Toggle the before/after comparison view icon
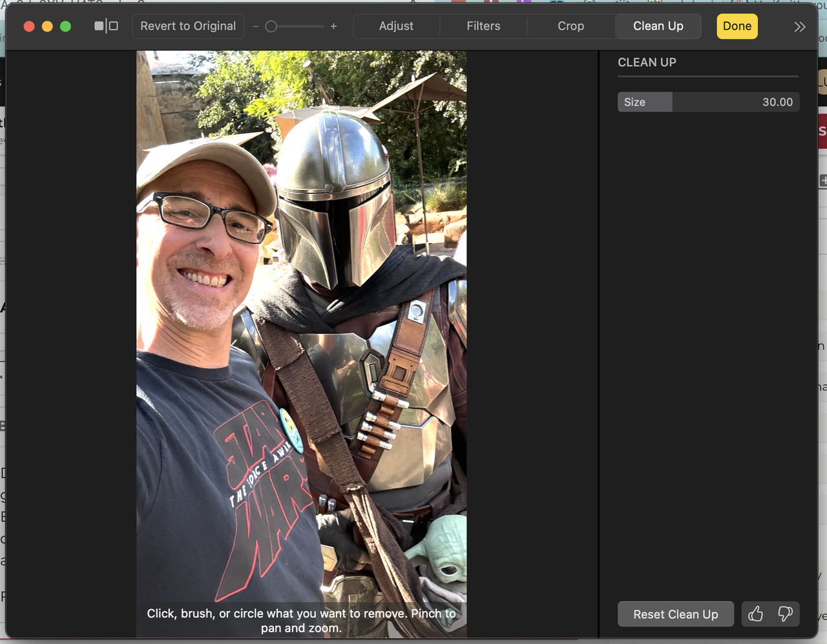This screenshot has height=644, width=827. (106, 26)
